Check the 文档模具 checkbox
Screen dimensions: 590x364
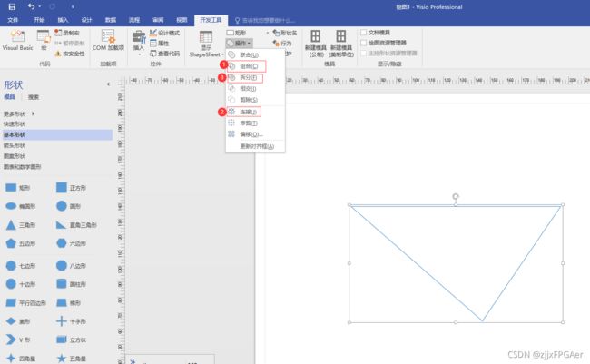tap(363, 33)
